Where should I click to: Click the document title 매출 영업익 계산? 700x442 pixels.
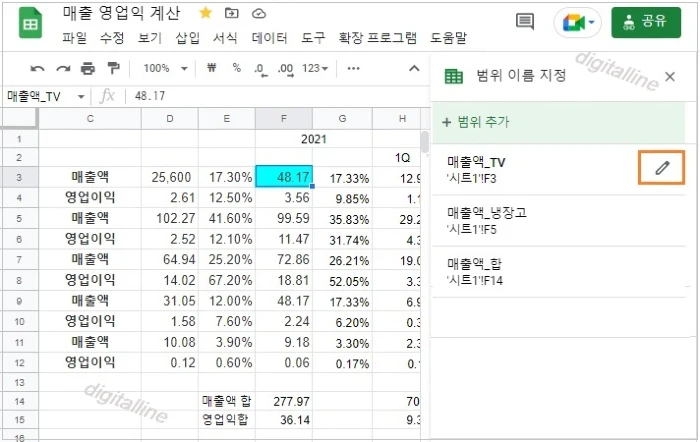point(121,13)
